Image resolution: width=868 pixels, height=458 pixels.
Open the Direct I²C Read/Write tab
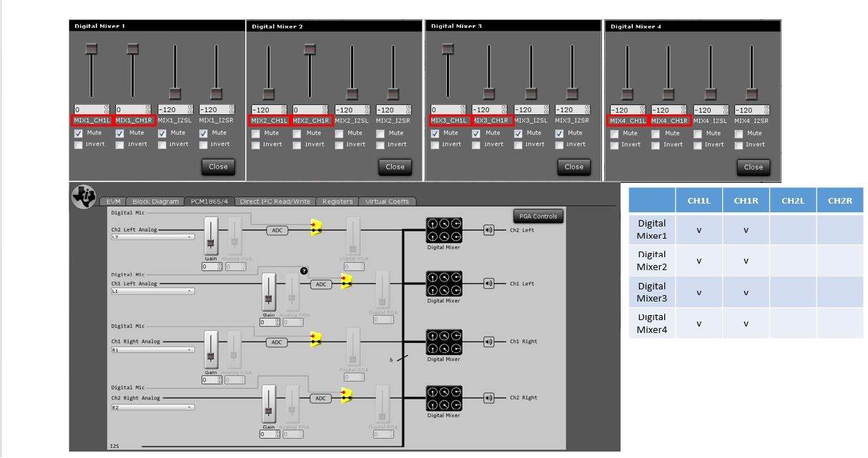pyautogui.click(x=275, y=201)
